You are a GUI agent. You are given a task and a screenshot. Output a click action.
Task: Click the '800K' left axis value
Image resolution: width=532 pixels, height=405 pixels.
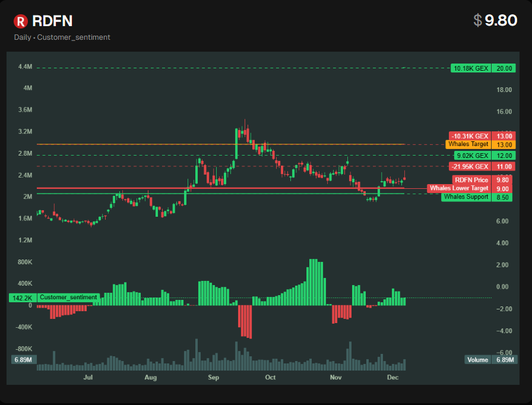(25, 262)
